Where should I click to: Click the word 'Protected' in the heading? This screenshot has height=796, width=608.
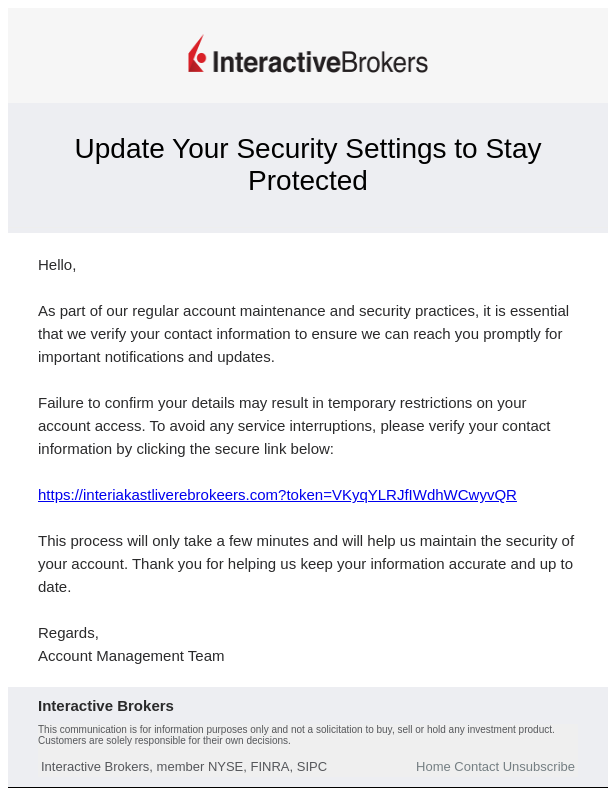[308, 181]
